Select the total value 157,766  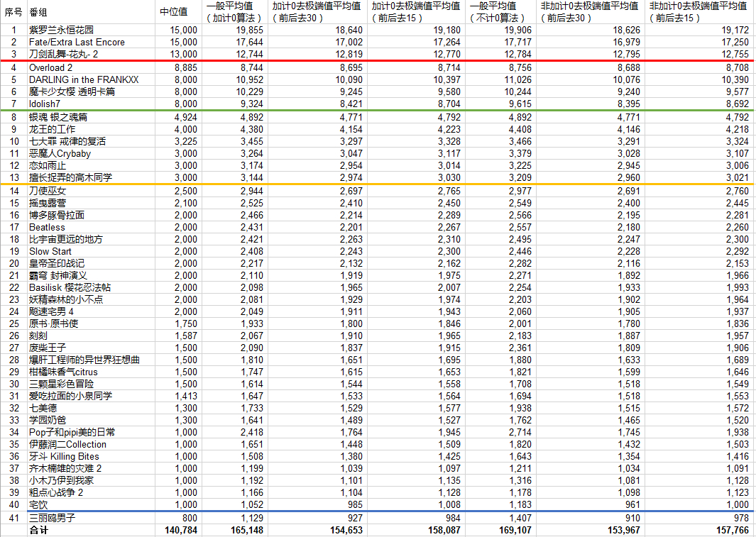tap(733, 529)
